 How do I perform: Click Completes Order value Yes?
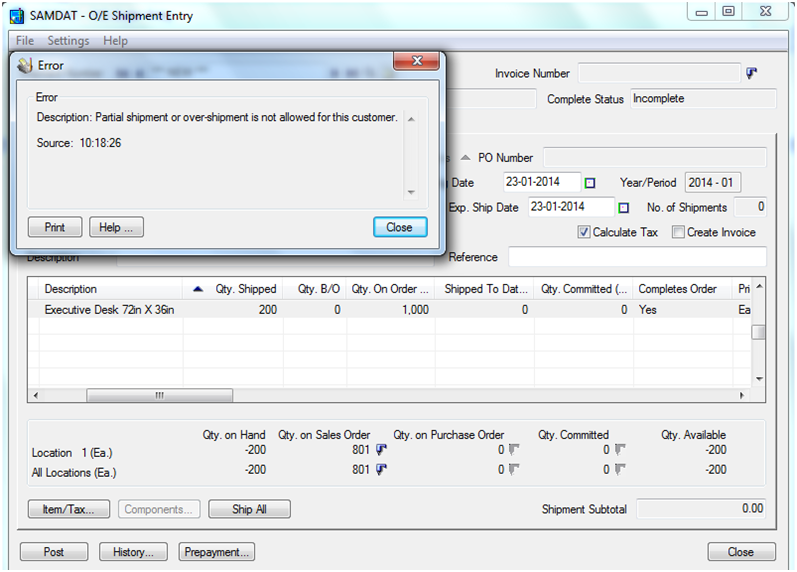point(648,310)
